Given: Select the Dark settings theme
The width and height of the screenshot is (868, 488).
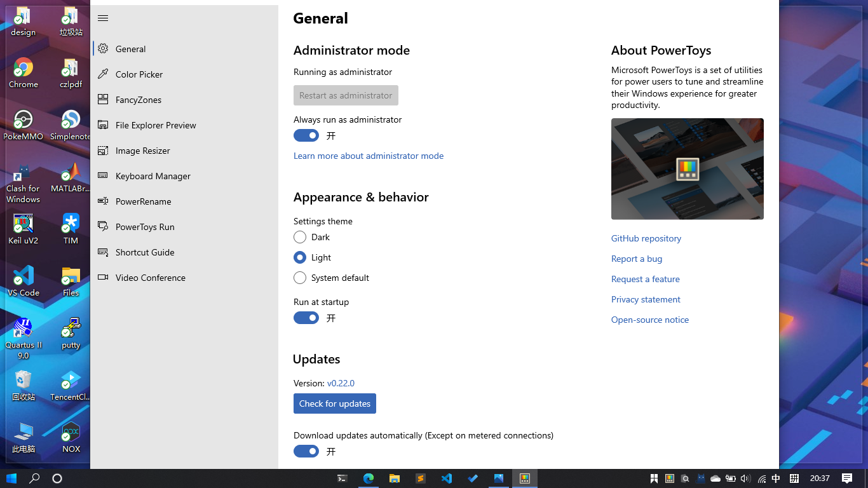Looking at the screenshot, I should pos(299,237).
